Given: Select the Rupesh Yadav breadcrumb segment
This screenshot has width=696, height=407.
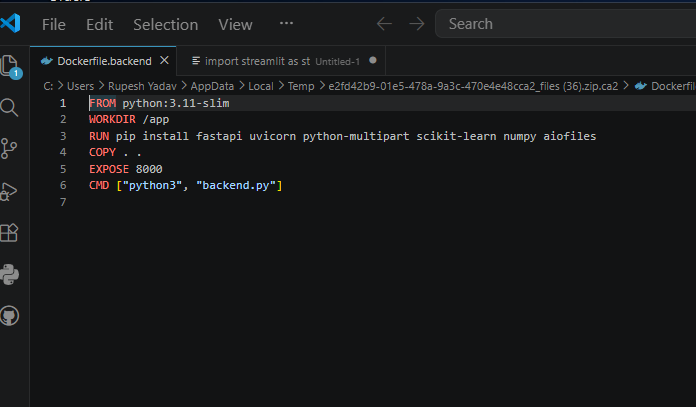Looking at the screenshot, I should pos(142,86).
